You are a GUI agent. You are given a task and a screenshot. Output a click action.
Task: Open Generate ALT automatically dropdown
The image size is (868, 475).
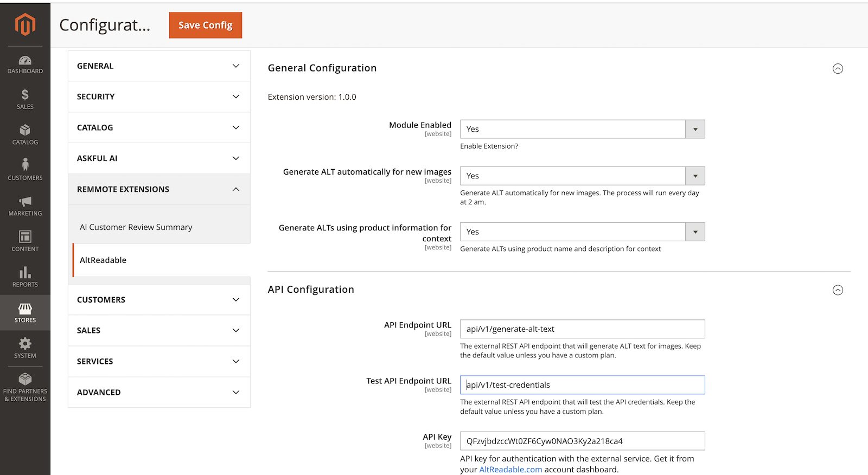tap(582, 176)
